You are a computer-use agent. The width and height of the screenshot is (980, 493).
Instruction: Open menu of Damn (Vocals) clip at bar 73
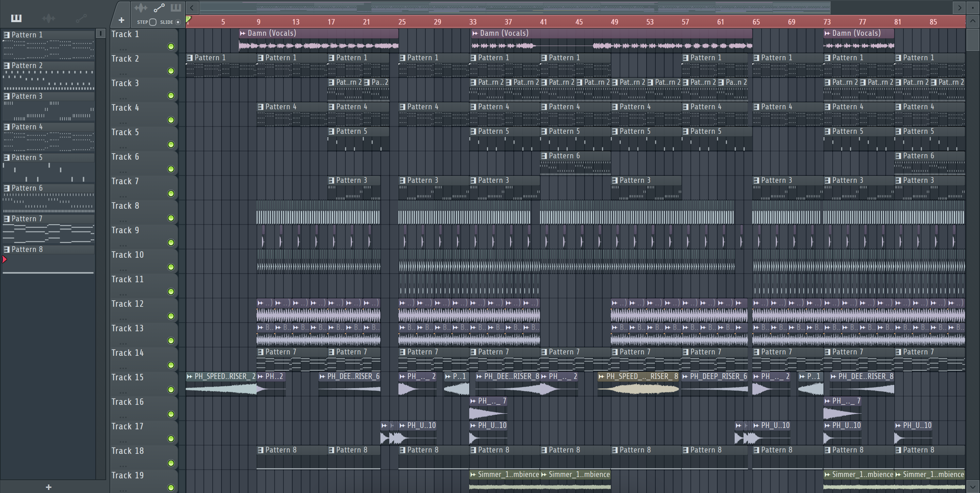[x=827, y=33]
